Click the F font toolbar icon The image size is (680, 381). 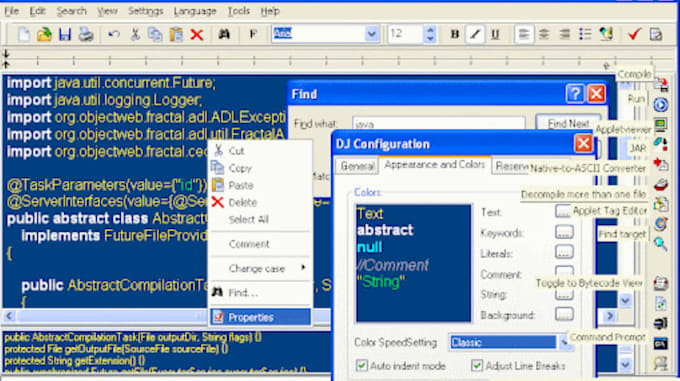253,34
